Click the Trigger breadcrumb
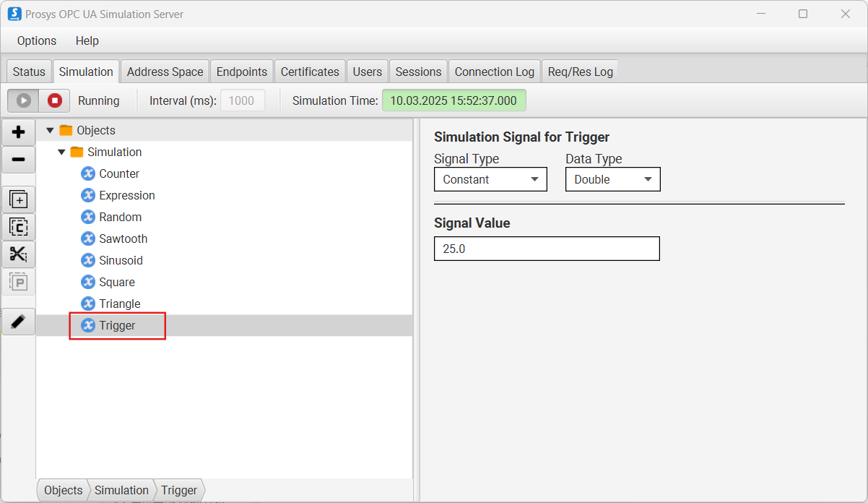 [179, 490]
